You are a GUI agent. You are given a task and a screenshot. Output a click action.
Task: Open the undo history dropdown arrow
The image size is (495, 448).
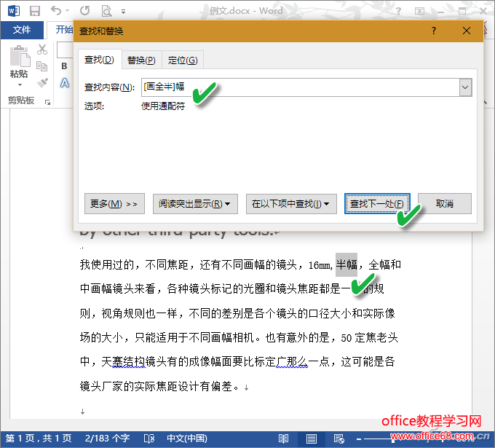(67, 11)
